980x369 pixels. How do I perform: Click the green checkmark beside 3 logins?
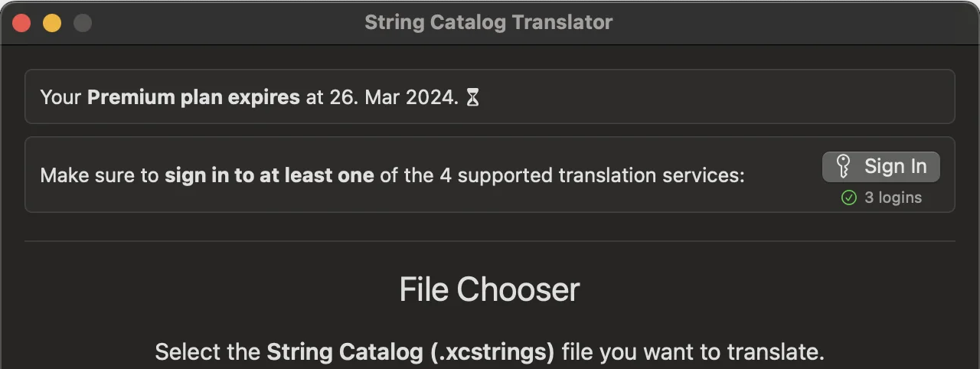coord(848,198)
